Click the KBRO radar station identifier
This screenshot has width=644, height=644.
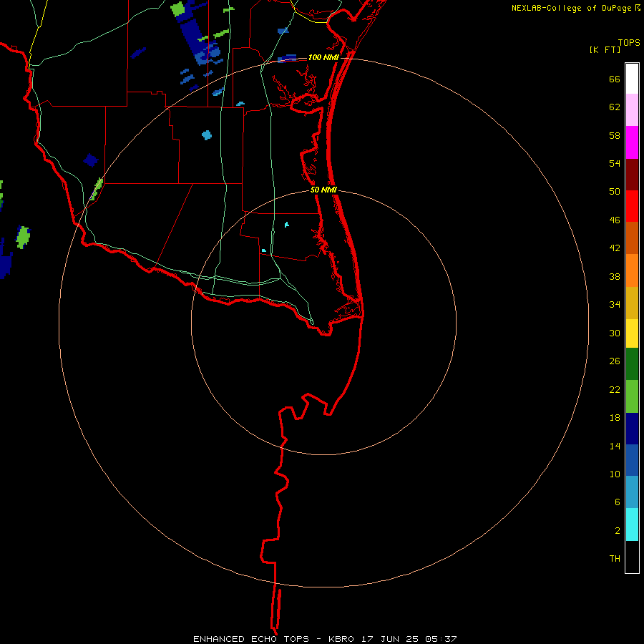pos(343,639)
